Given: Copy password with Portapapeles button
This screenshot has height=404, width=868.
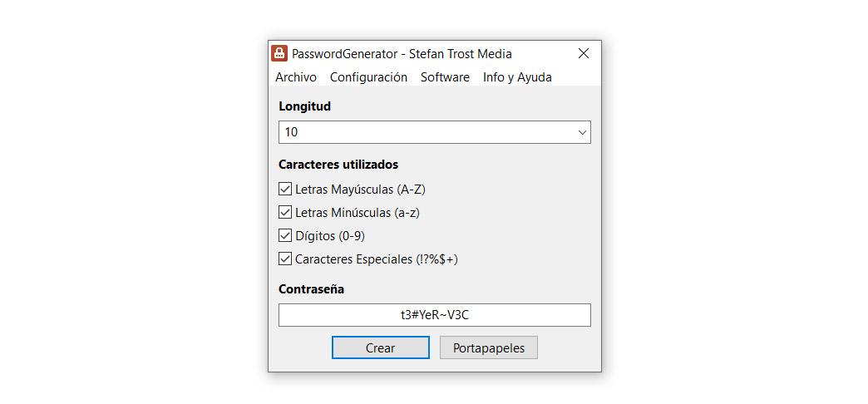Looking at the screenshot, I should tap(488, 347).
